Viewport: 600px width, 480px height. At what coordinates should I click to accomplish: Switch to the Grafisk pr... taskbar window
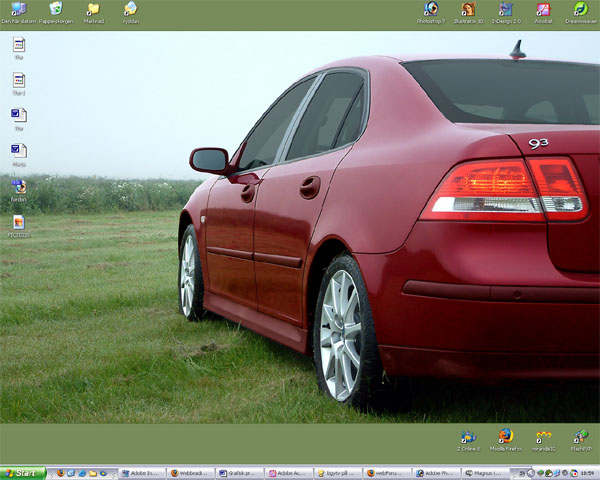tap(241, 473)
